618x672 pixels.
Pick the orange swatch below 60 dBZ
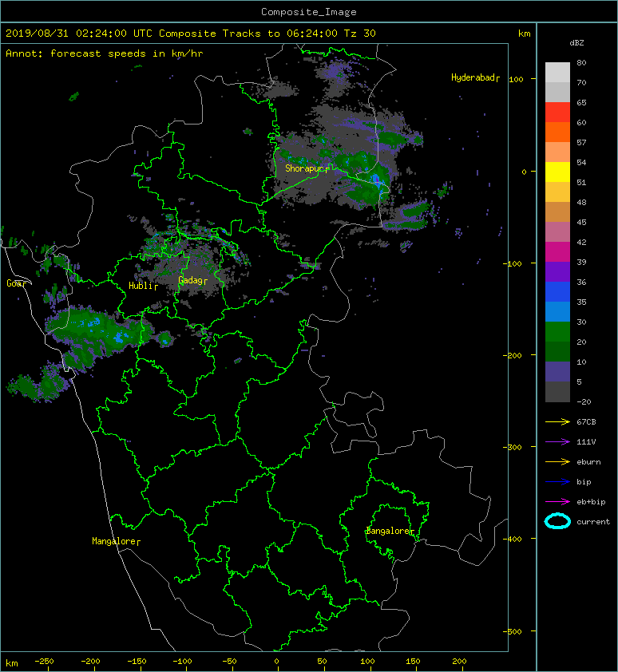pyautogui.click(x=557, y=132)
